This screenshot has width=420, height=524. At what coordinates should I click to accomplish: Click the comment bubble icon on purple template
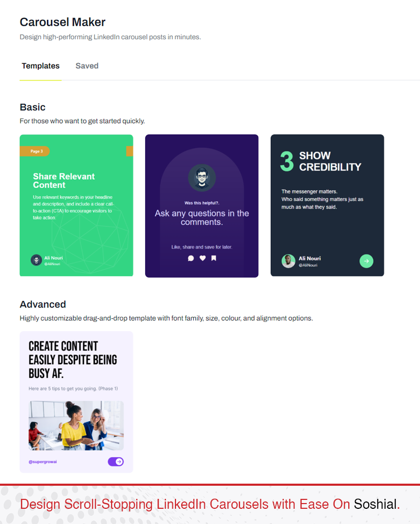click(191, 258)
